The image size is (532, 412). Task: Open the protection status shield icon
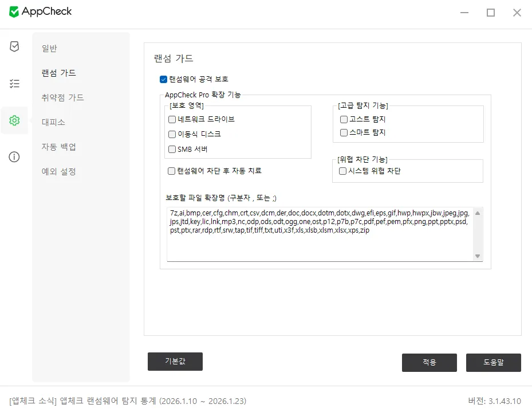(x=14, y=46)
